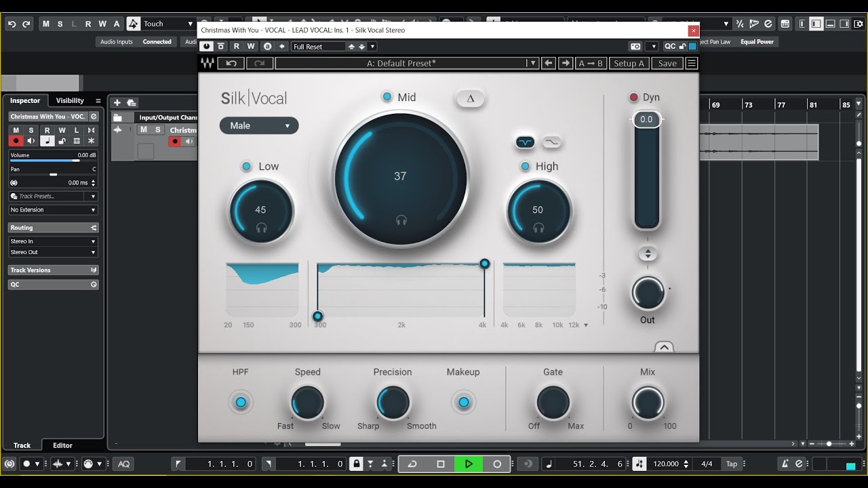Click the redo arrow in Cubase toolbar
Screen dimensions: 868x488
(x=26, y=24)
